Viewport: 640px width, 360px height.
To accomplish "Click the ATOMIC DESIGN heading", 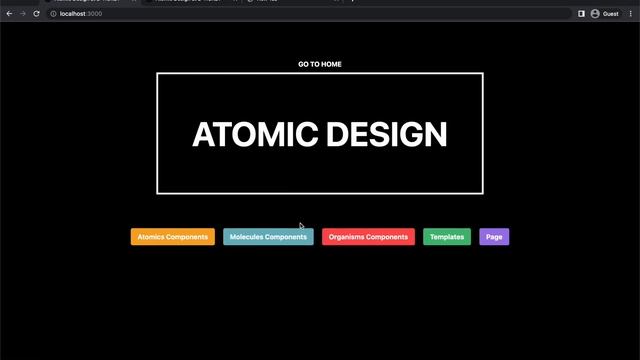I will point(320,134).
